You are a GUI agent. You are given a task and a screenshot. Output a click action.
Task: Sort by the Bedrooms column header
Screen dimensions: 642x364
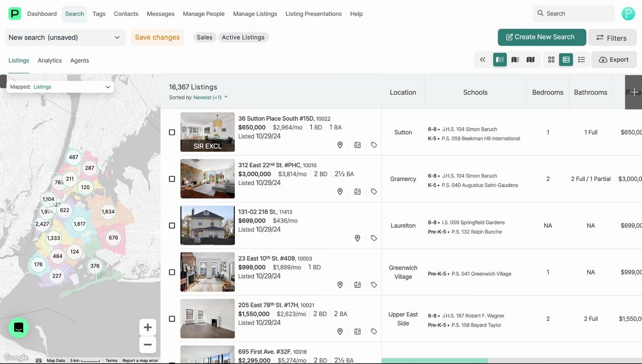pyautogui.click(x=548, y=92)
